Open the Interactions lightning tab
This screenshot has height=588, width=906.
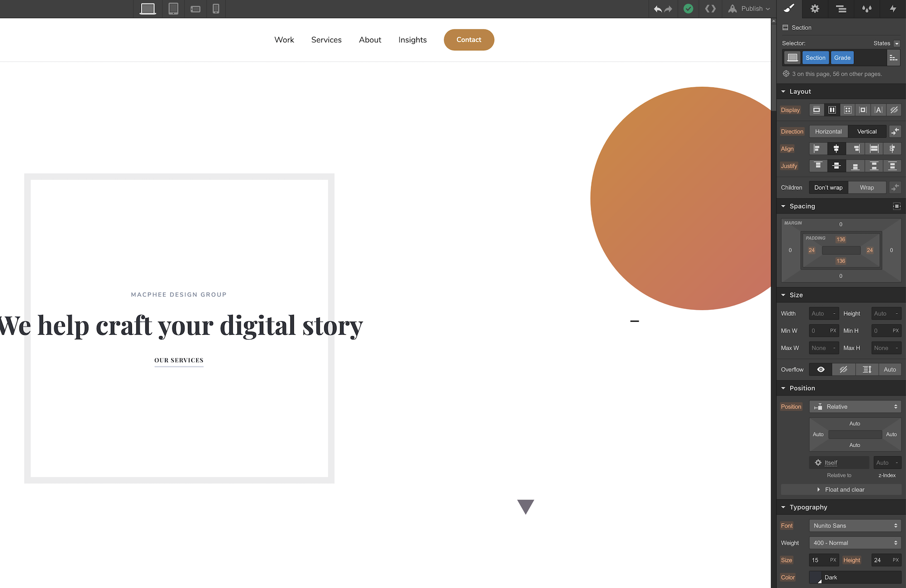[893, 9]
